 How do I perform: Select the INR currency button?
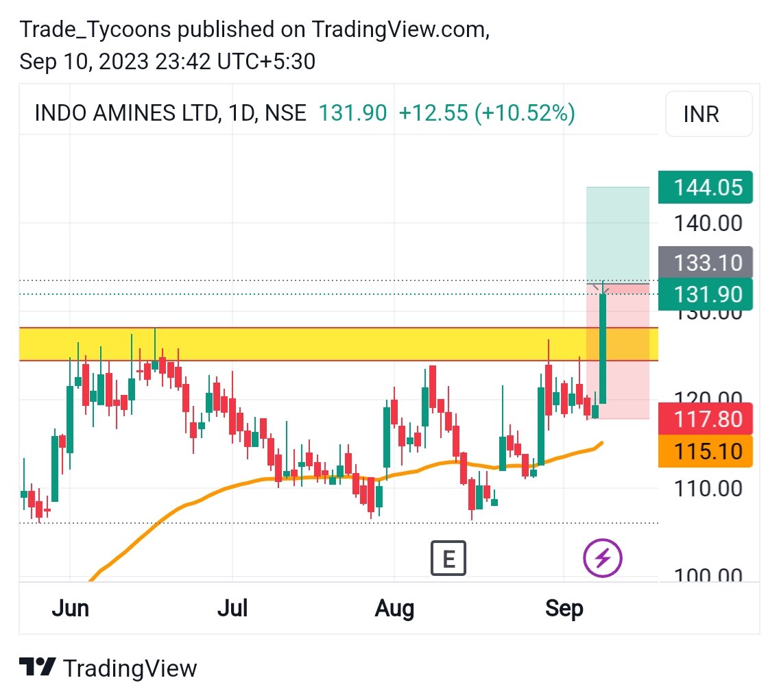click(x=709, y=114)
